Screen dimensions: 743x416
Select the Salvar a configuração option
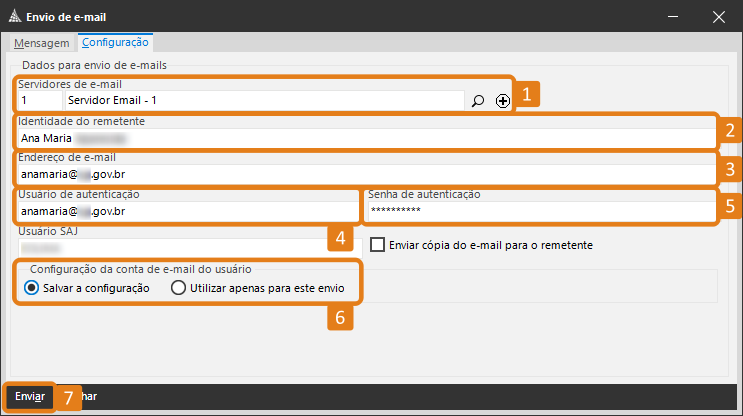pyautogui.click(x=32, y=287)
